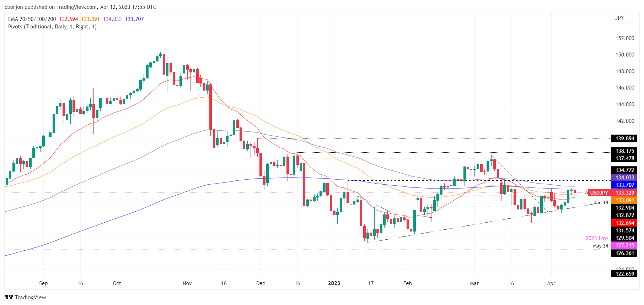Click the 150.000 price axis tick
The height and width of the screenshot is (305, 644).
click(x=625, y=55)
